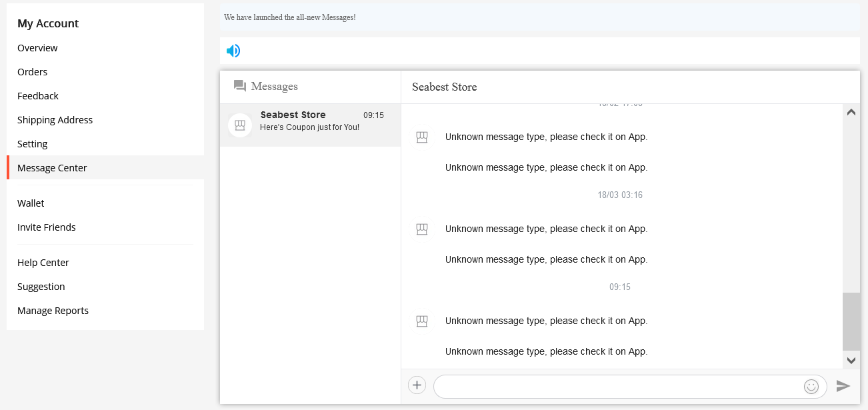Image resolution: width=868 pixels, height=410 pixels.
Task: Open the Help Center link
Action: point(43,263)
